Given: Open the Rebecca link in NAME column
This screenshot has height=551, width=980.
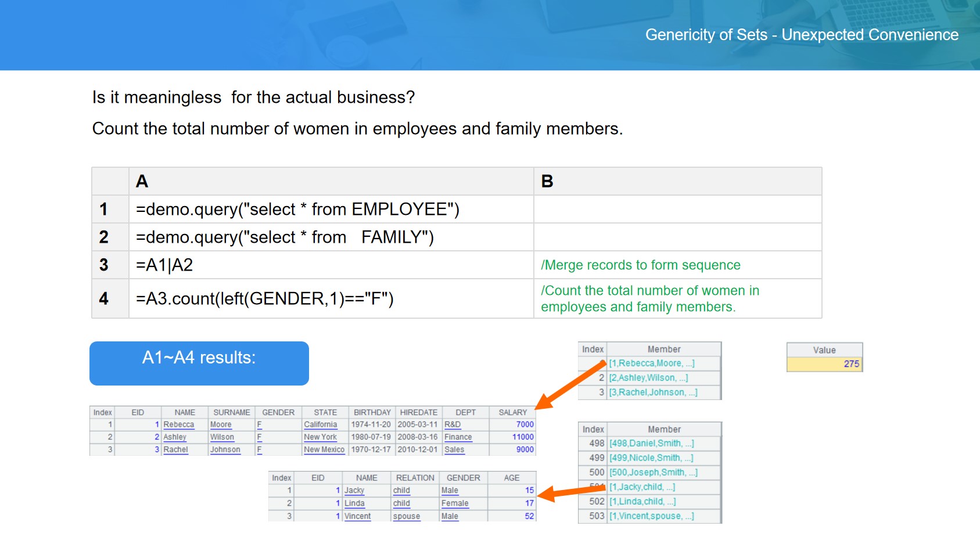Looking at the screenshot, I should (x=179, y=424).
